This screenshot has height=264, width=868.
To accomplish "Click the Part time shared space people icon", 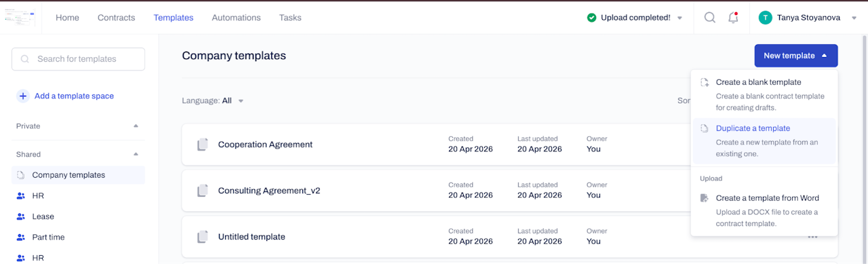I will point(20,238).
